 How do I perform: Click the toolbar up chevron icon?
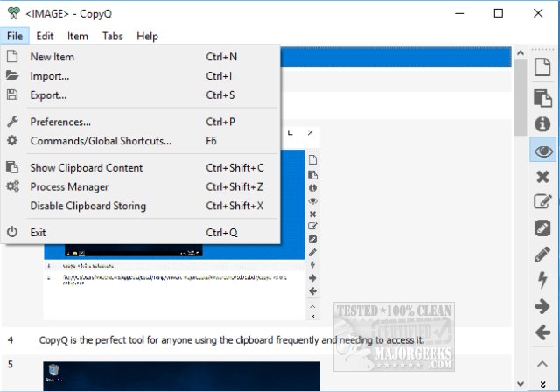(x=542, y=364)
